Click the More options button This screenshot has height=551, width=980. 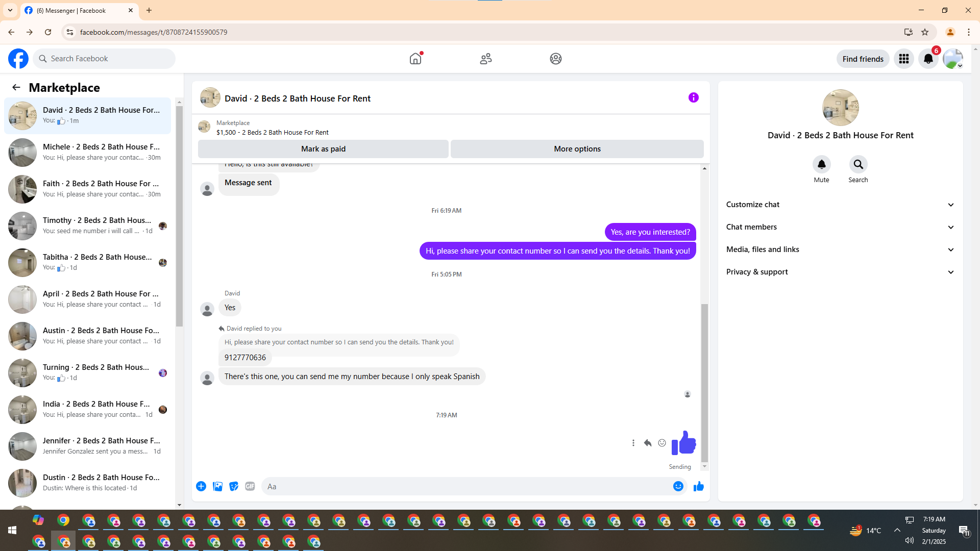(x=577, y=149)
